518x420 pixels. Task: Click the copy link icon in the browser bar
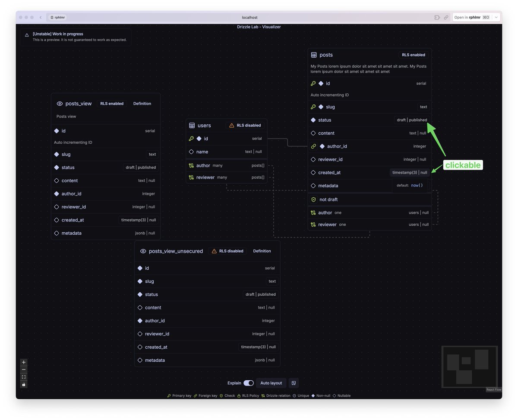tap(446, 17)
